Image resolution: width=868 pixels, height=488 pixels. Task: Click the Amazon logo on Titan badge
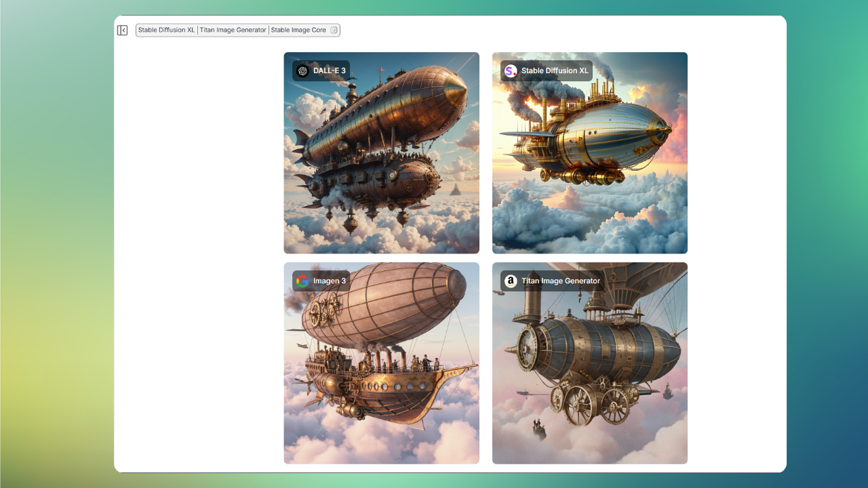(x=511, y=281)
